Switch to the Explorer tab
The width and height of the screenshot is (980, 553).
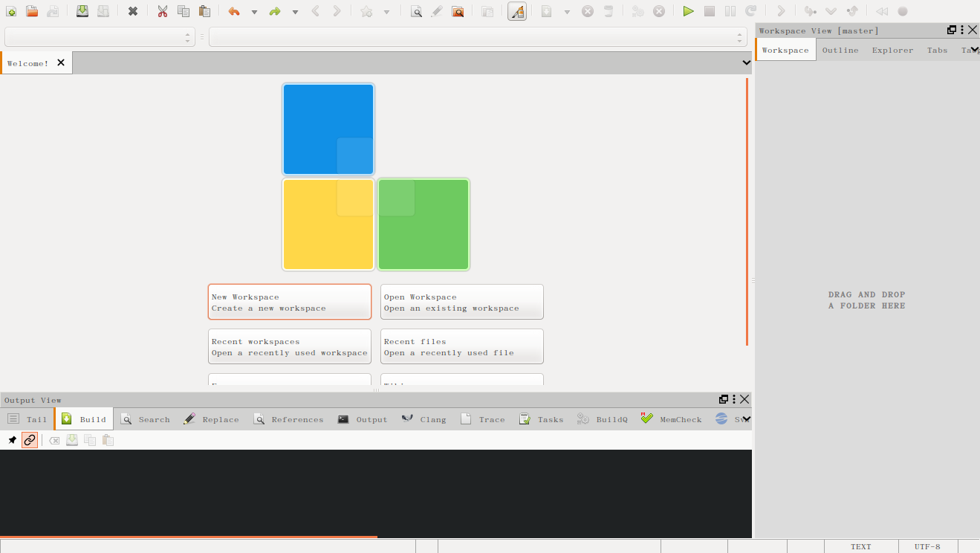point(893,50)
